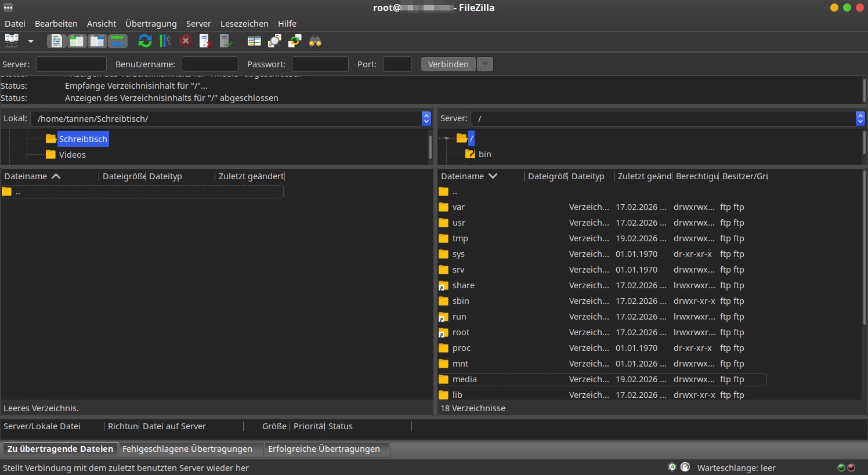Viewport: 868px width, 475px height.
Task: Open the directory comparison icon
Action: click(274, 41)
